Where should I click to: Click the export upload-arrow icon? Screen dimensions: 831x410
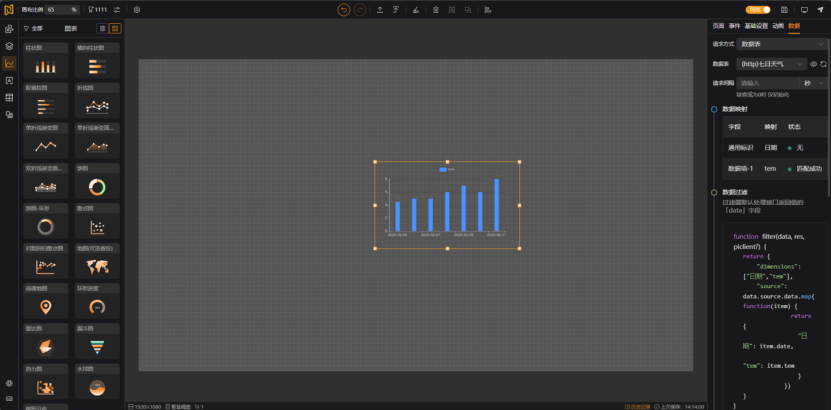click(380, 10)
